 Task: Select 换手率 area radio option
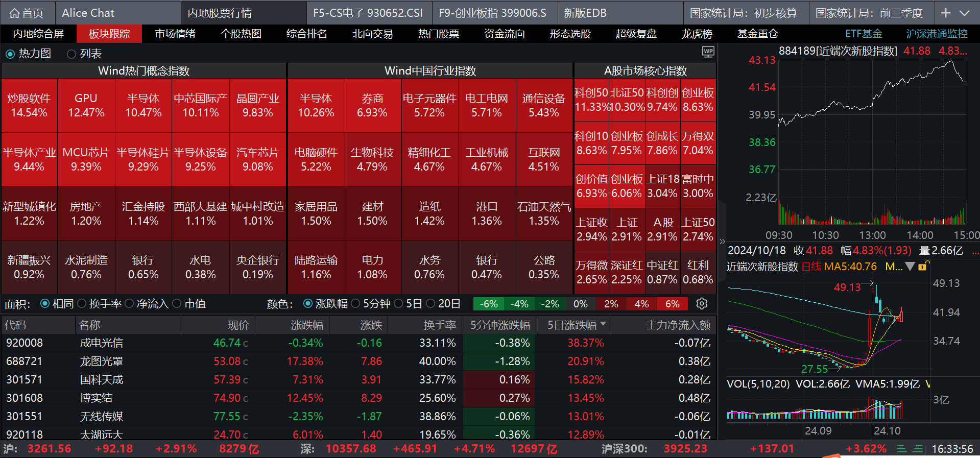[82, 304]
